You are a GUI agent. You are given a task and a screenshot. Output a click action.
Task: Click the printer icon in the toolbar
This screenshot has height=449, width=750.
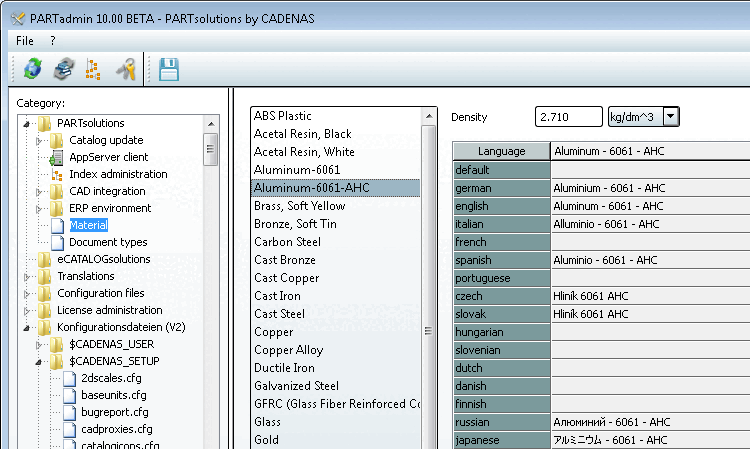pos(64,68)
